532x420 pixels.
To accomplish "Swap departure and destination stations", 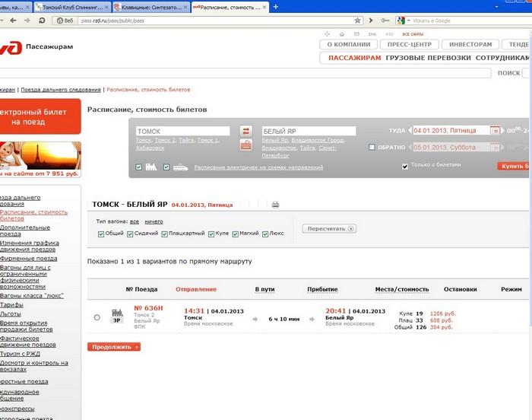I will pos(245,131).
